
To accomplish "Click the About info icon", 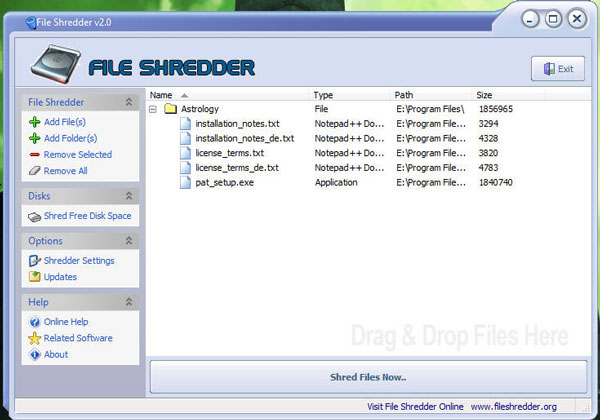I will (34, 355).
